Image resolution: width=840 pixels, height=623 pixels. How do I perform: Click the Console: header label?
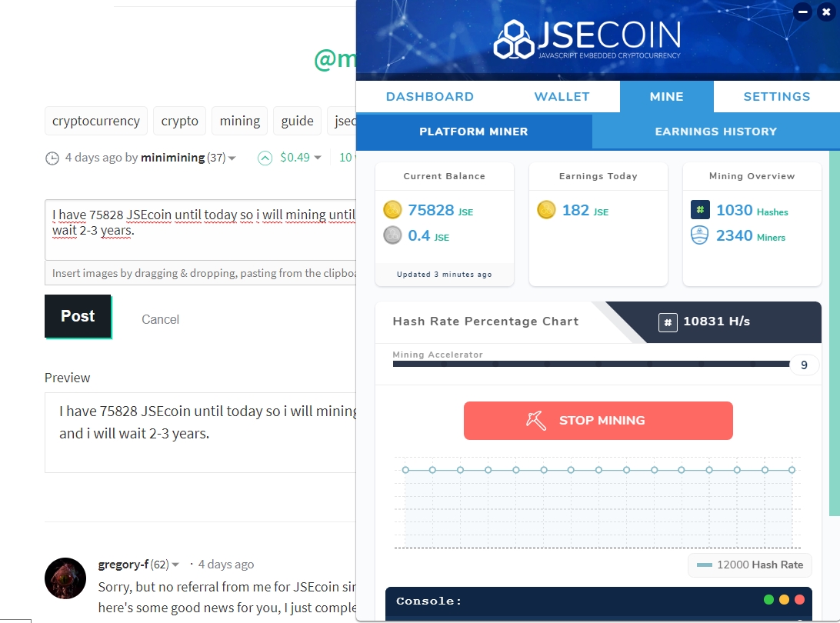tap(428, 601)
